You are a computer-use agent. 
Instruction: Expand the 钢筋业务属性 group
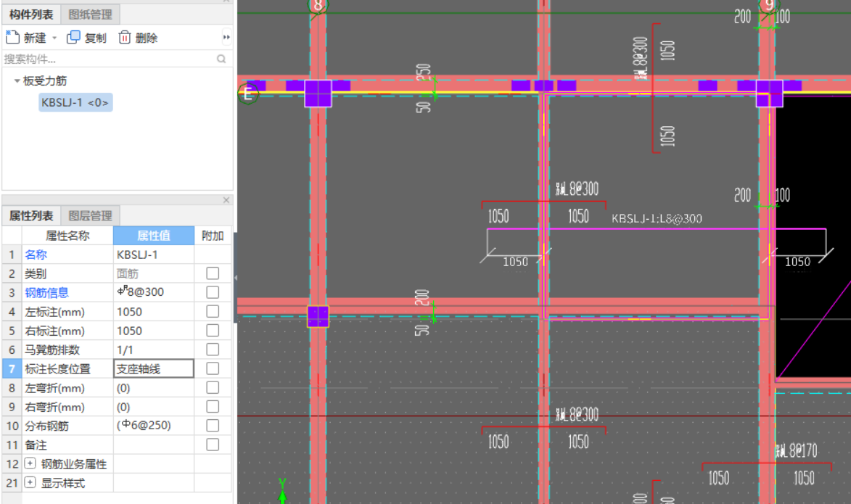(x=30, y=464)
